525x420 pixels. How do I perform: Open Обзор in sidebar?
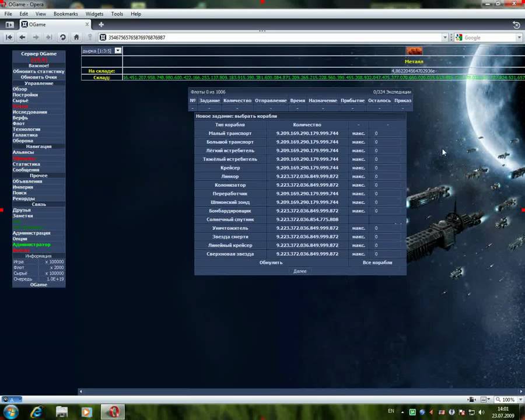point(20,89)
